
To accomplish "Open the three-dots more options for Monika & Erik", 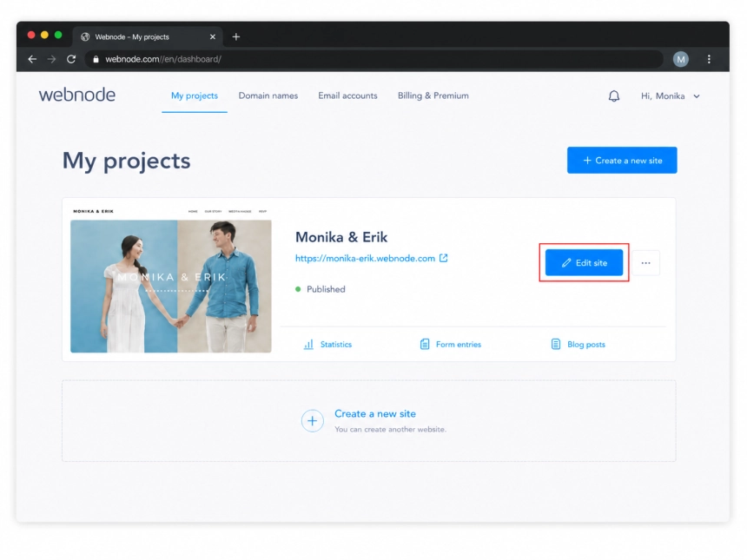I will (x=646, y=263).
